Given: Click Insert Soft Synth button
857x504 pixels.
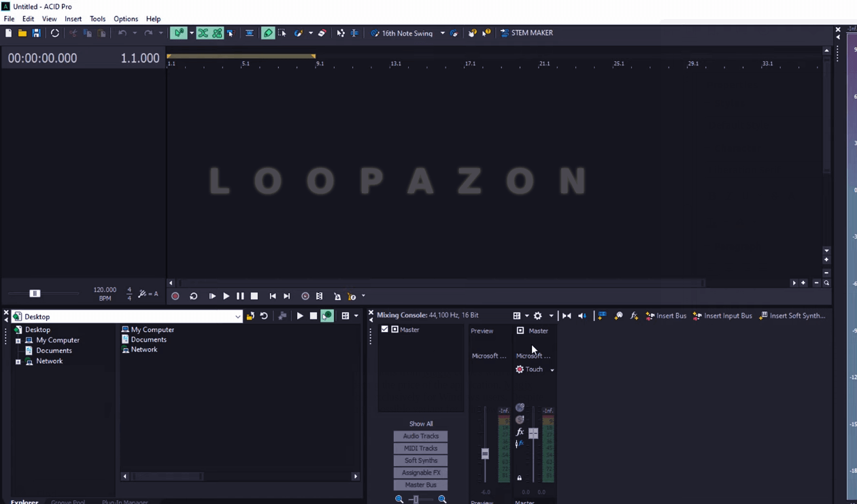Looking at the screenshot, I should tap(792, 316).
